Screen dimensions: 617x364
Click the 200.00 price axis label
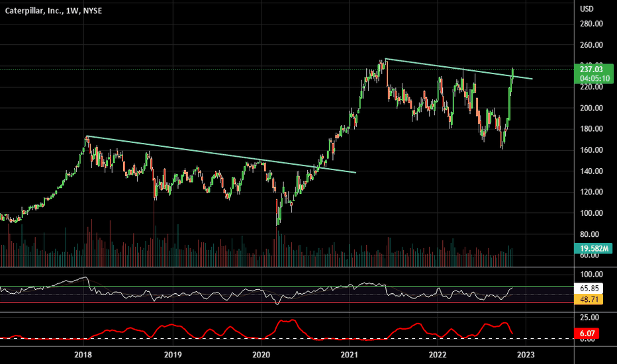point(591,108)
